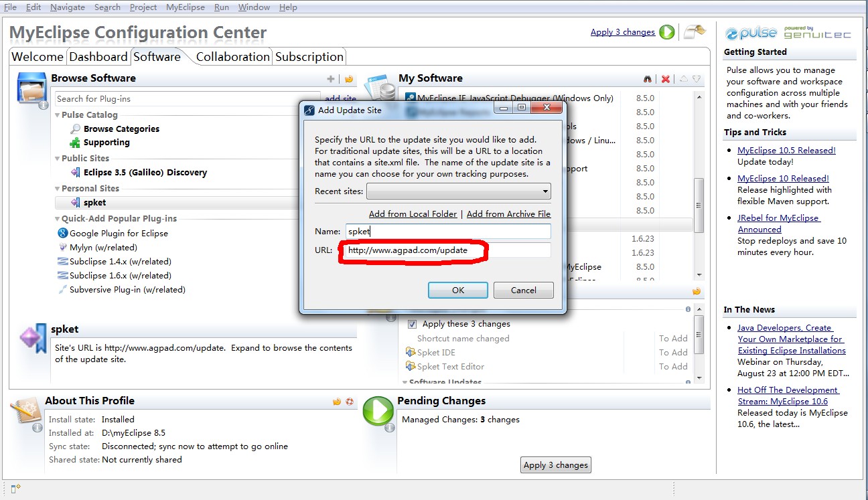Click the Add from Archive File link
Viewport: 868px width, 500px height.
[x=508, y=214]
